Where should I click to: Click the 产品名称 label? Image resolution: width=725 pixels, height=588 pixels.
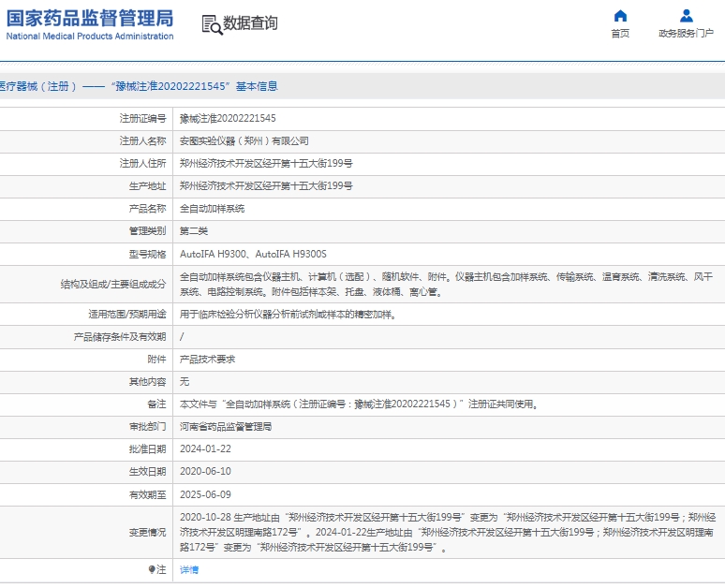tap(147, 209)
